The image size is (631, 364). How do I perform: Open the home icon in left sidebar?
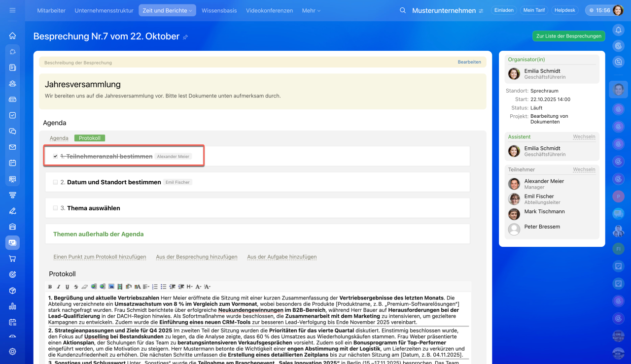tap(12, 35)
